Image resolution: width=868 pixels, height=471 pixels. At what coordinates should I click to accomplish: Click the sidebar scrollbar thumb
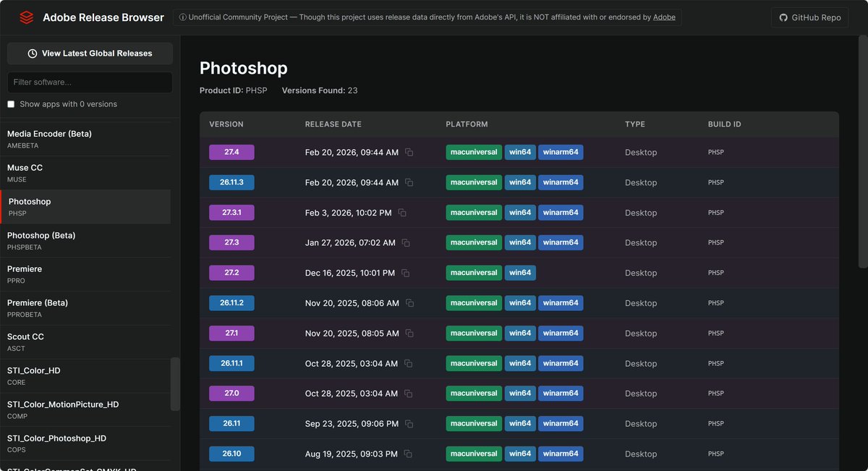tap(175, 384)
